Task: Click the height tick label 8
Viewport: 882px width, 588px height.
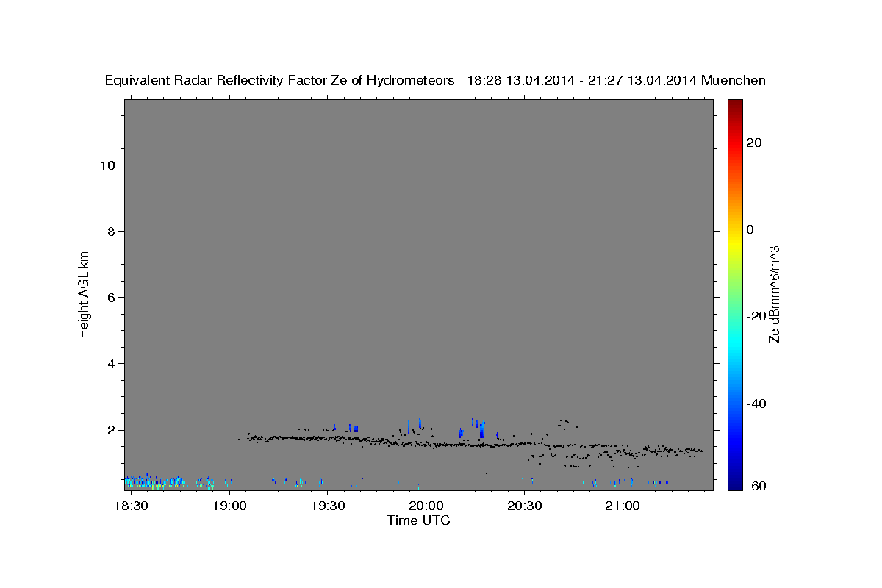Action: tap(112, 231)
